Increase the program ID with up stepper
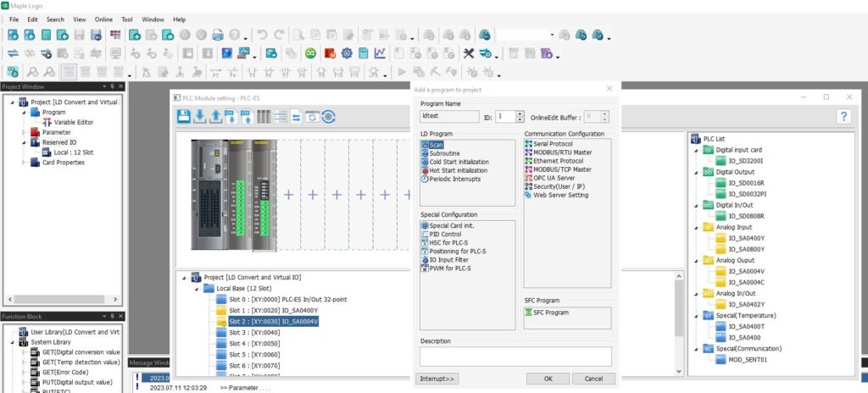Viewport: 868px width, 393px height. (520, 114)
